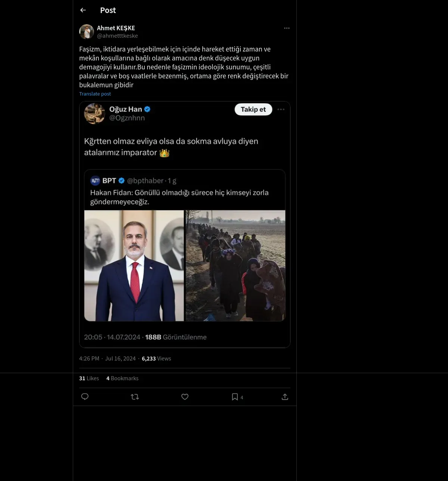Click Oğuz Han's avatar in quoted post
Image resolution: width=448 pixels, height=481 pixels.
point(94,113)
